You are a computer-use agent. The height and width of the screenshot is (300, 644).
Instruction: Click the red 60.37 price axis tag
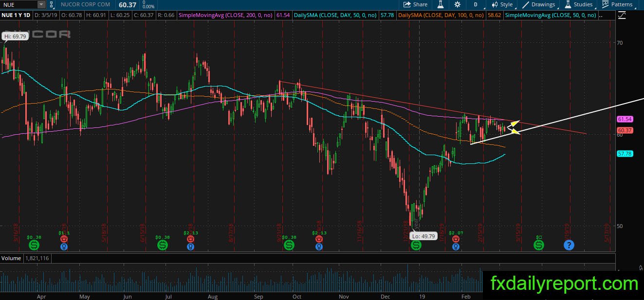coord(625,130)
